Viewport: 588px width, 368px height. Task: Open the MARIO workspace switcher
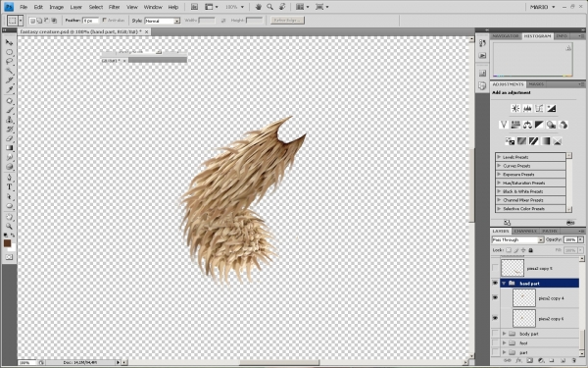tap(542, 7)
